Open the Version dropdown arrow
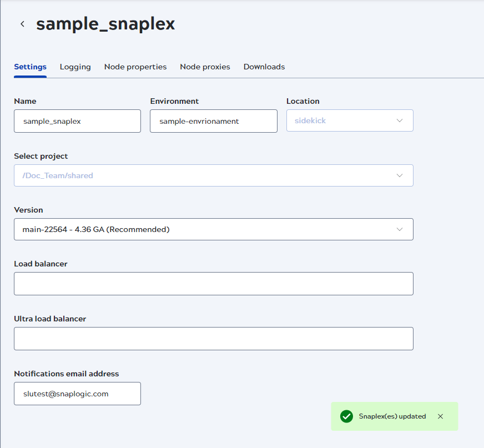 (x=400, y=229)
